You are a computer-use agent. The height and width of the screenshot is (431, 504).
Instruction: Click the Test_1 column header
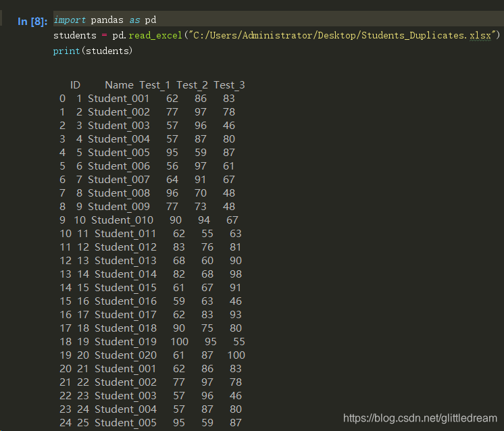click(155, 85)
